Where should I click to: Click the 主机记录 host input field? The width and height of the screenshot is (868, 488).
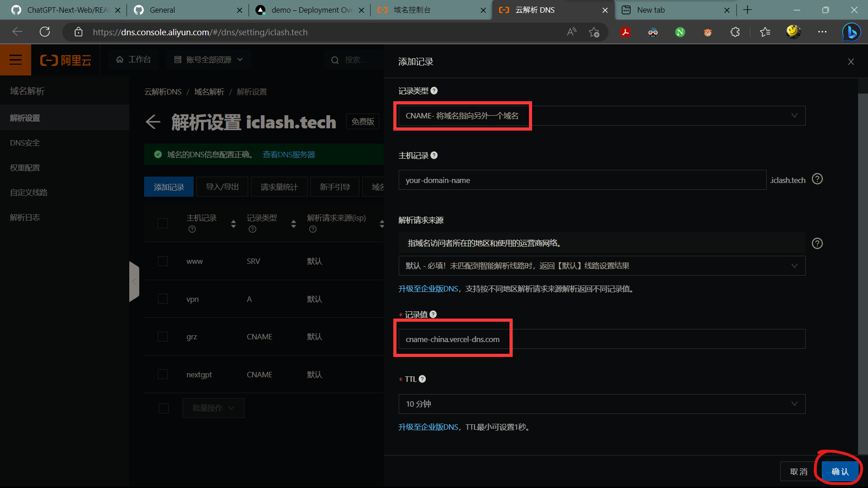tap(582, 180)
